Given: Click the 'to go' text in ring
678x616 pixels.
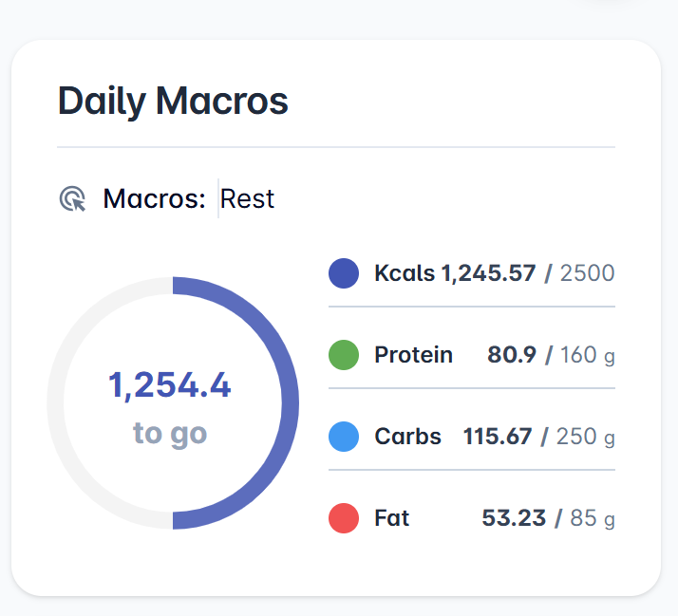Looking at the screenshot, I should [x=170, y=434].
